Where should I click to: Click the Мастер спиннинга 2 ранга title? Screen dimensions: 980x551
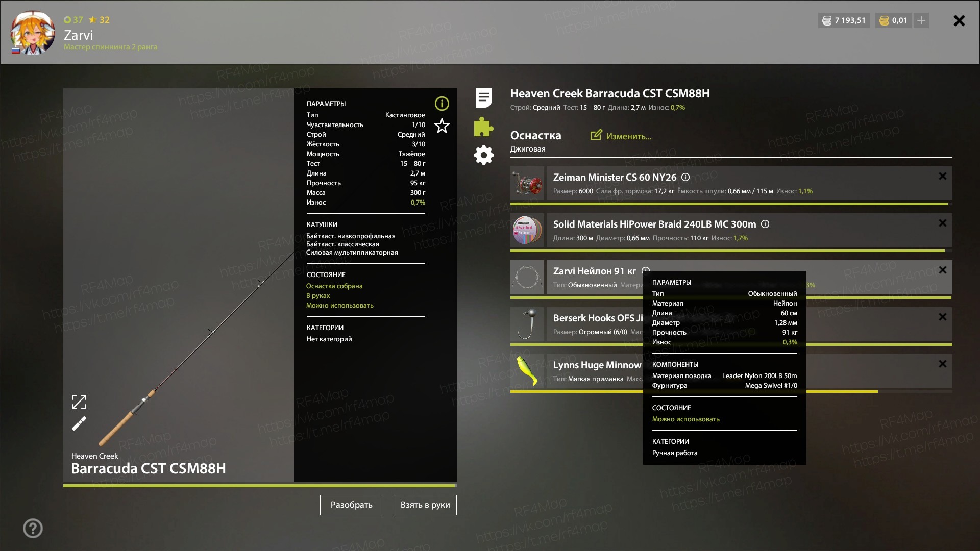(110, 47)
